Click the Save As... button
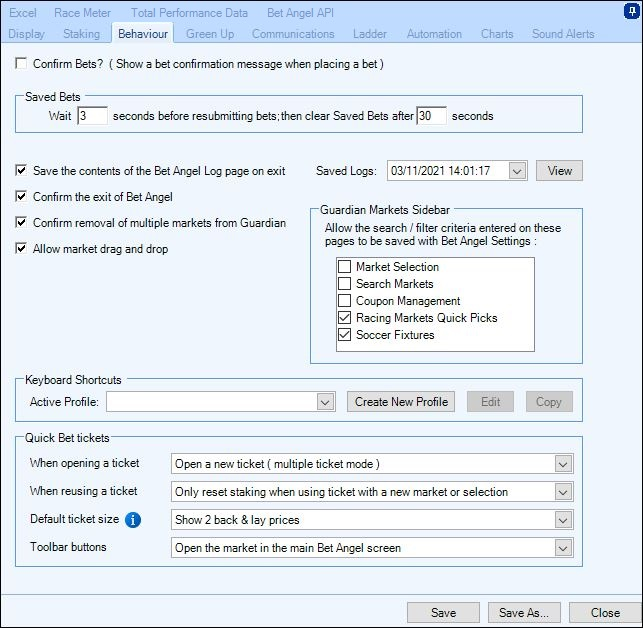The height and width of the screenshot is (628, 643). click(x=524, y=613)
